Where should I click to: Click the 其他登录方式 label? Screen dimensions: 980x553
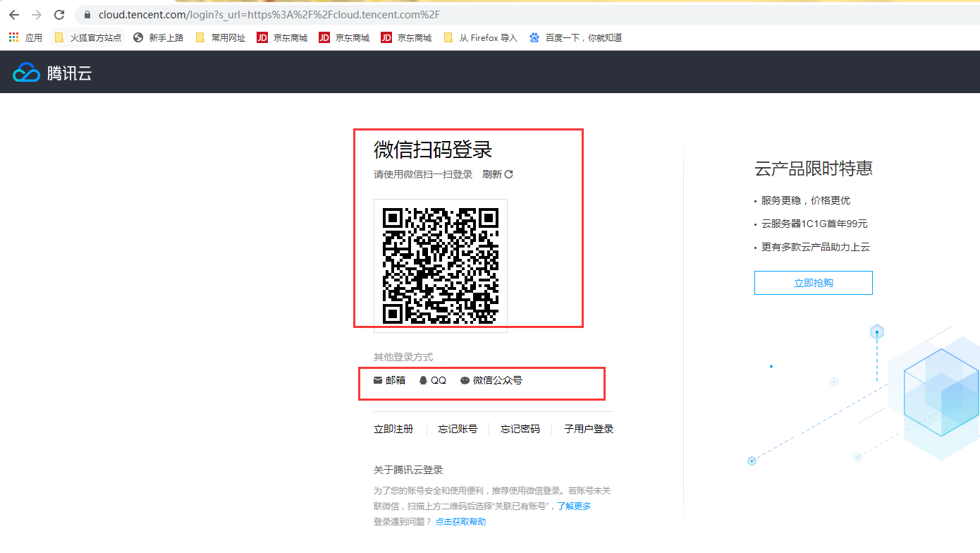tap(403, 358)
